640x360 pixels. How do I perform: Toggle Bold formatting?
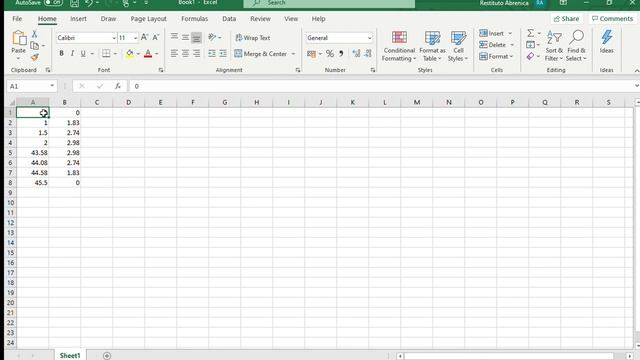61,53
